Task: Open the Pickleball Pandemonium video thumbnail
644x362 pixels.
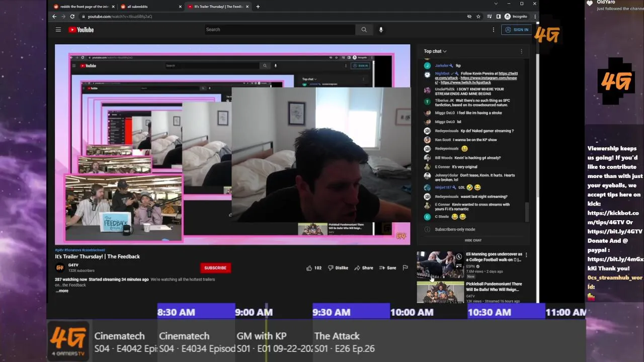Action: 440,292
